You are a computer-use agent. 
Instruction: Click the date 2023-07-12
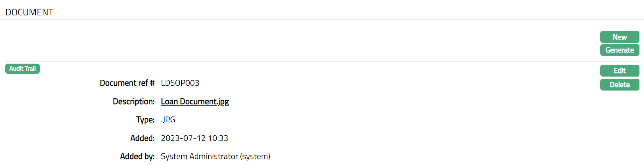(183, 138)
